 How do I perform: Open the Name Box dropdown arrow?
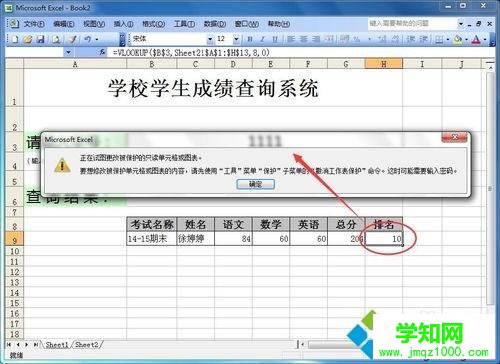tap(68, 52)
